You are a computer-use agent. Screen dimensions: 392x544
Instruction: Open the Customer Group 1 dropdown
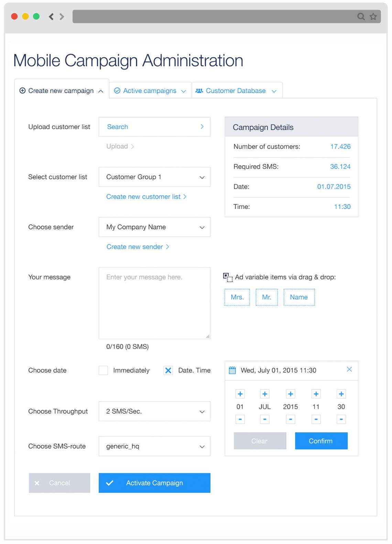[154, 177]
